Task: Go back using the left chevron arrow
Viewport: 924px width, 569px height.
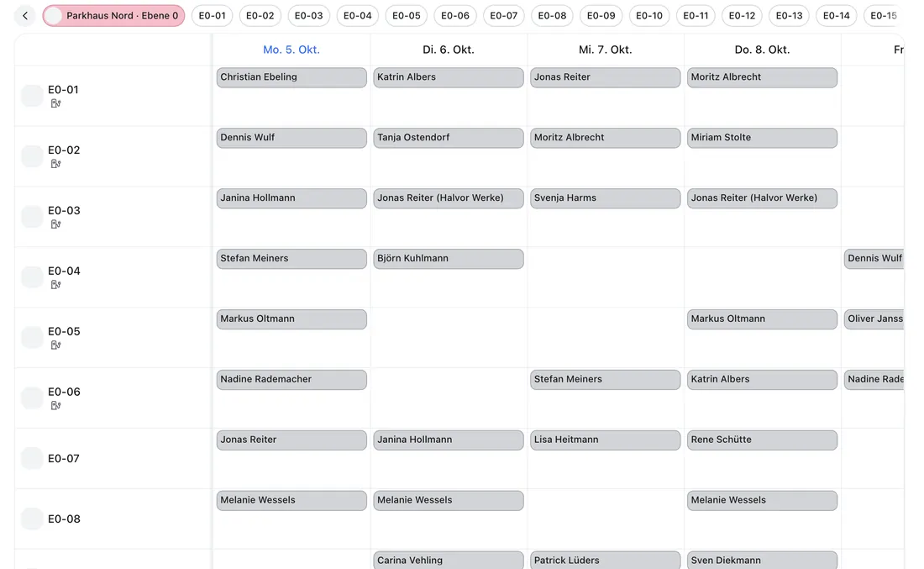Action: pyautogui.click(x=24, y=16)
